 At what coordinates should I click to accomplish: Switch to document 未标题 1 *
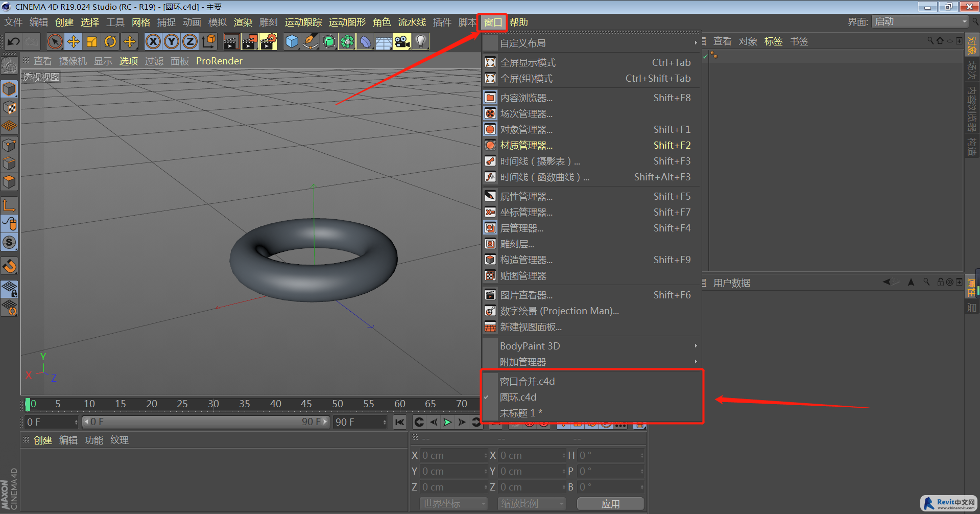[591, 413]
